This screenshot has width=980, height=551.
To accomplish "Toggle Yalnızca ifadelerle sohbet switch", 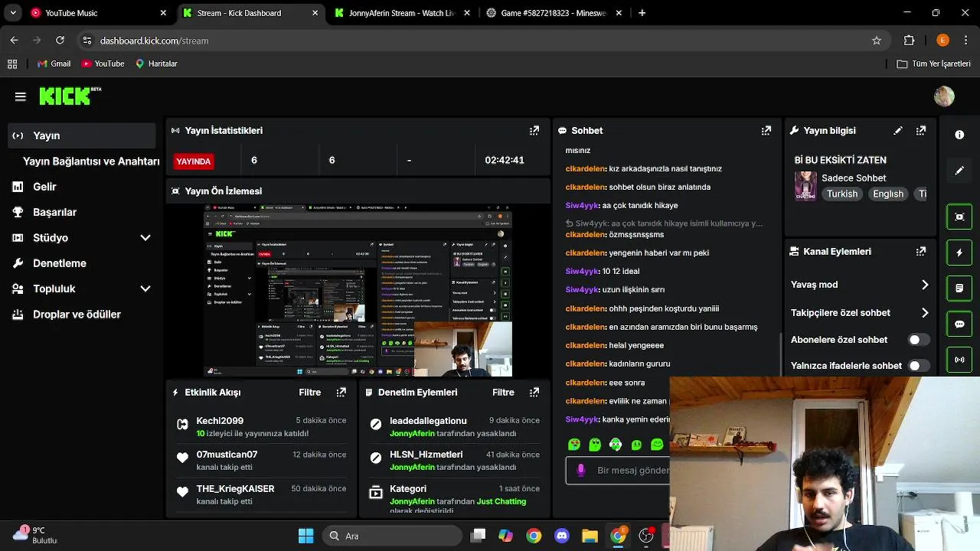I will (918, 366).
